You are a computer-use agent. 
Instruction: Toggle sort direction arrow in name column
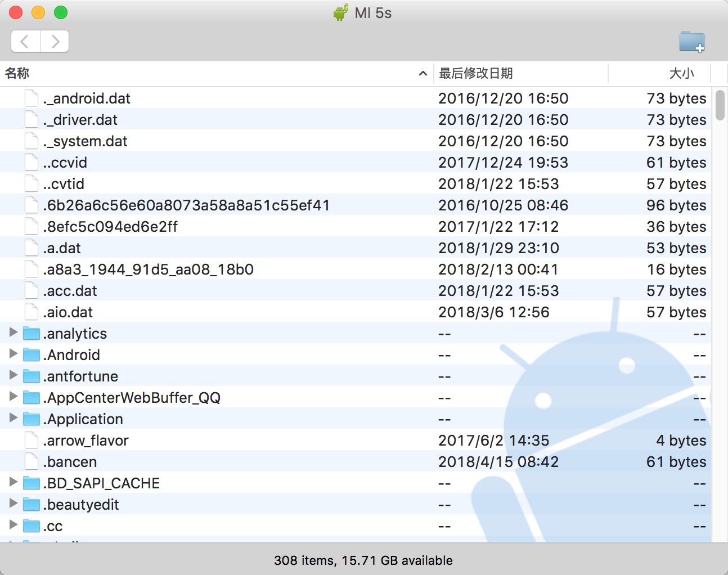tap(423, 73)
